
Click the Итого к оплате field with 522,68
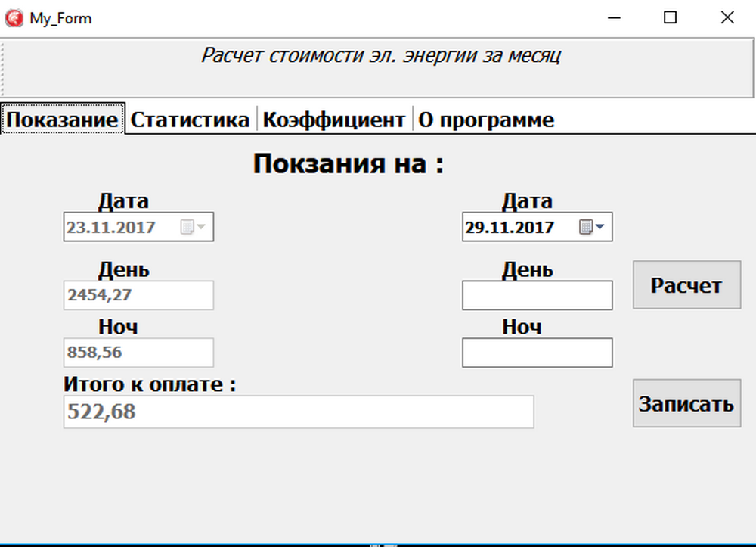[x=298, y=412]
